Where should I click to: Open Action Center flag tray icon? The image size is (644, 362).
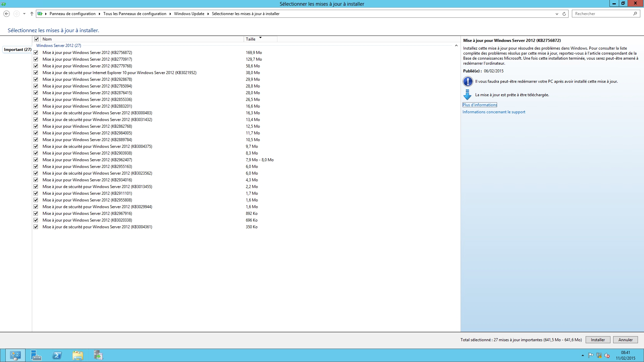[x=591, y=355]
